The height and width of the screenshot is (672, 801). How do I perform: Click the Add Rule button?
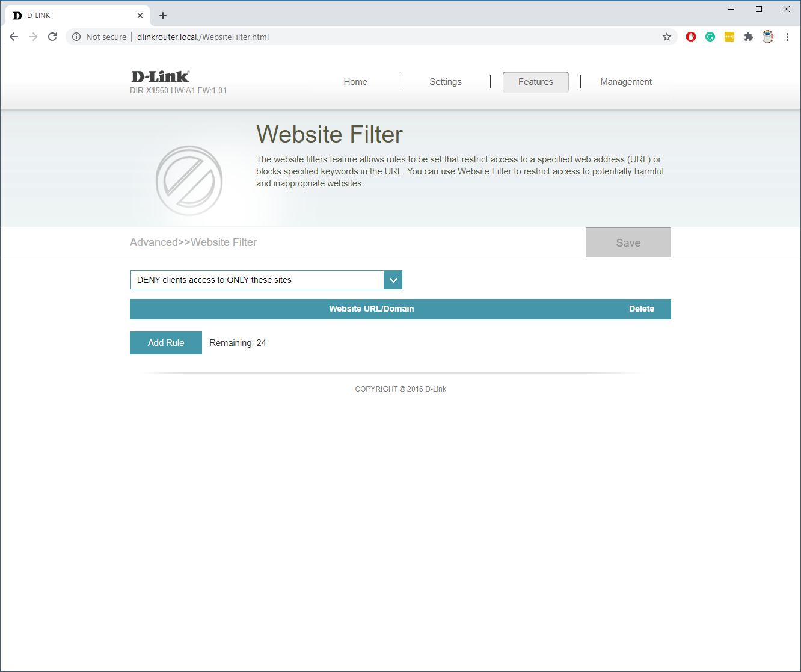pyautogui.click(x=166, y=343)
